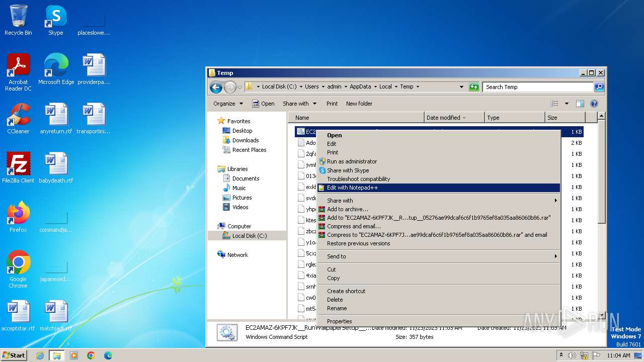Select Share with Skype

pyautogui.click(x=438, y=170)
